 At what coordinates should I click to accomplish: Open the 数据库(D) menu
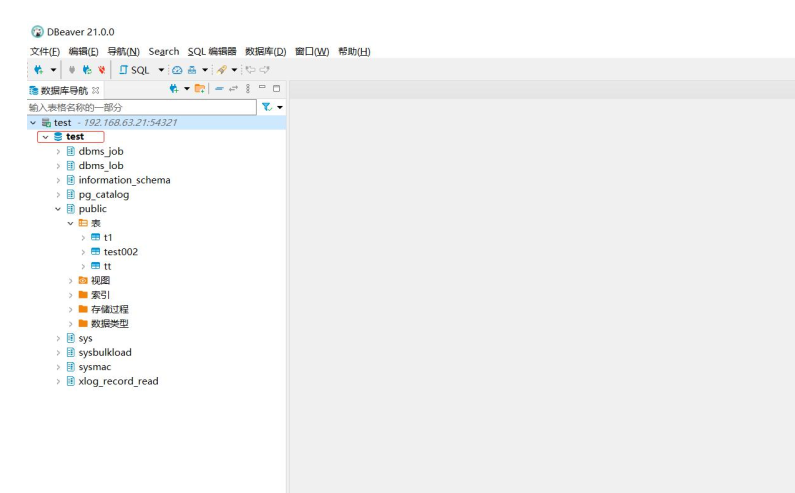point(266,51)
